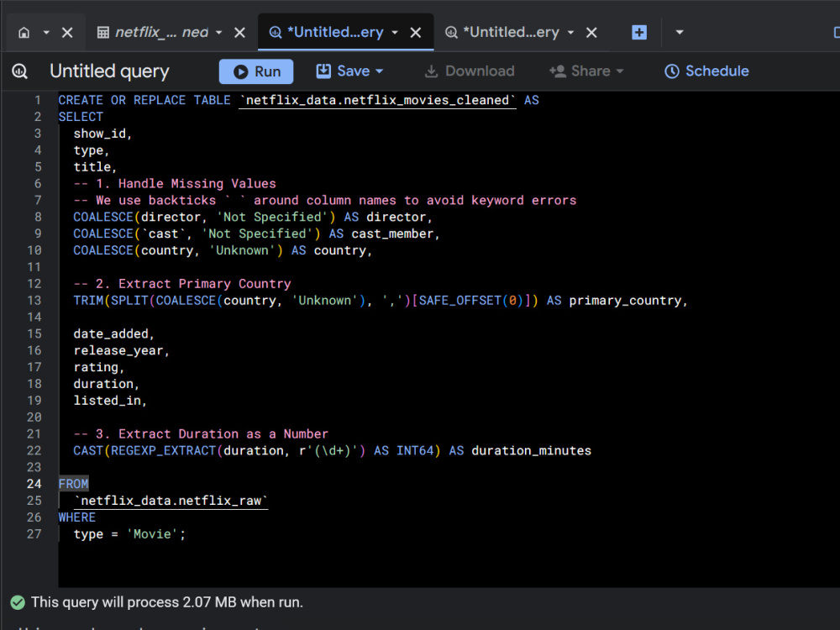Viewport: 840px width, 630px height.
Task: Click show_id column on line 3
Action: click(100, 134)
